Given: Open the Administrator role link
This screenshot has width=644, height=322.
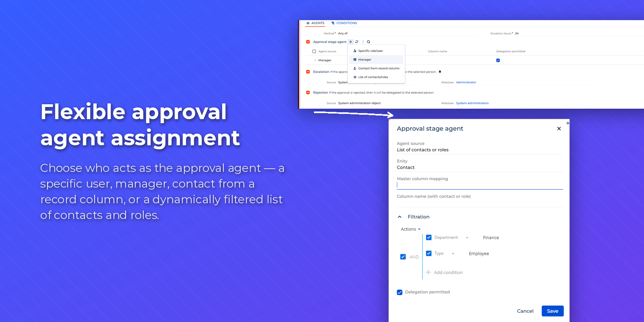Looking at the screenshot, I should [466, 83].
